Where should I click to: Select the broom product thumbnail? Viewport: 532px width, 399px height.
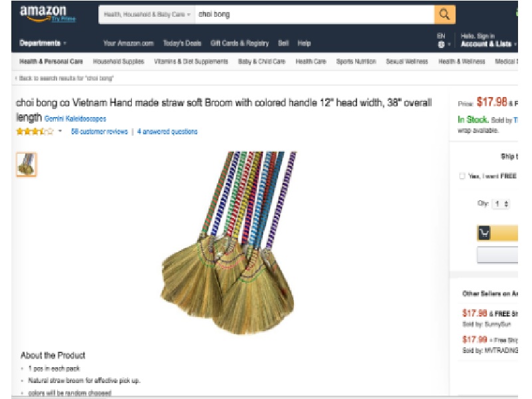point(27,164)
